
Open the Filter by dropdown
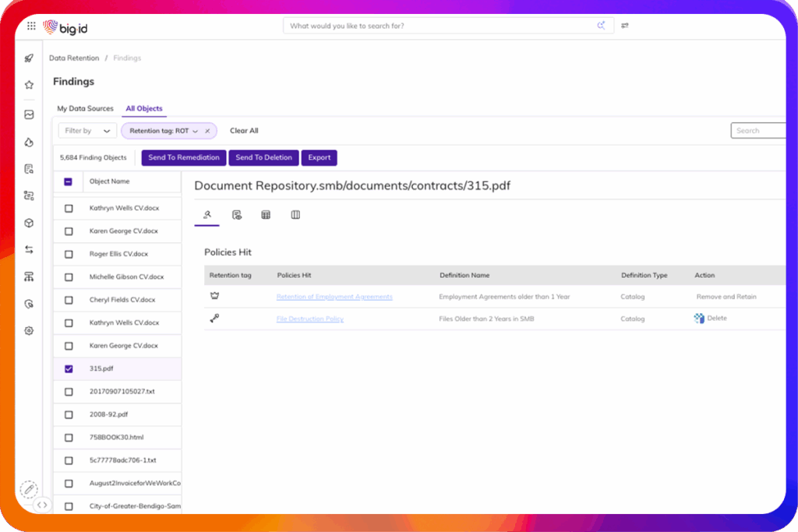pos(87,131)
